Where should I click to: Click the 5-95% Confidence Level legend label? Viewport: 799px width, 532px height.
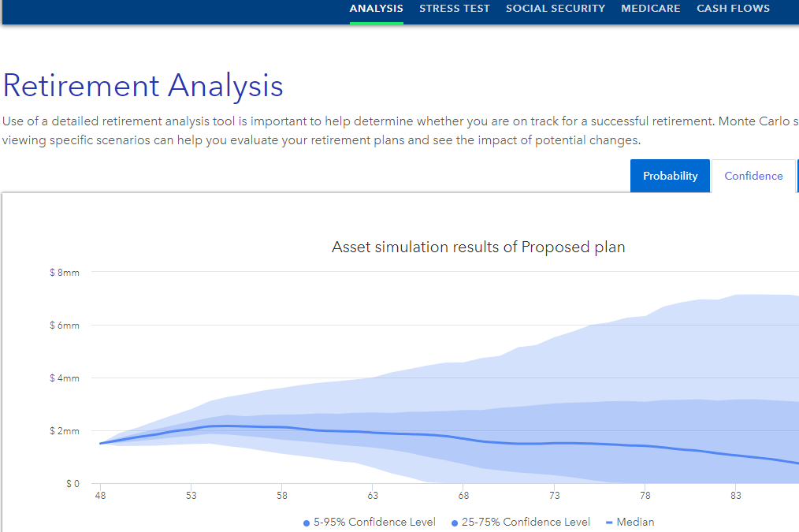(x=374, y=522)
